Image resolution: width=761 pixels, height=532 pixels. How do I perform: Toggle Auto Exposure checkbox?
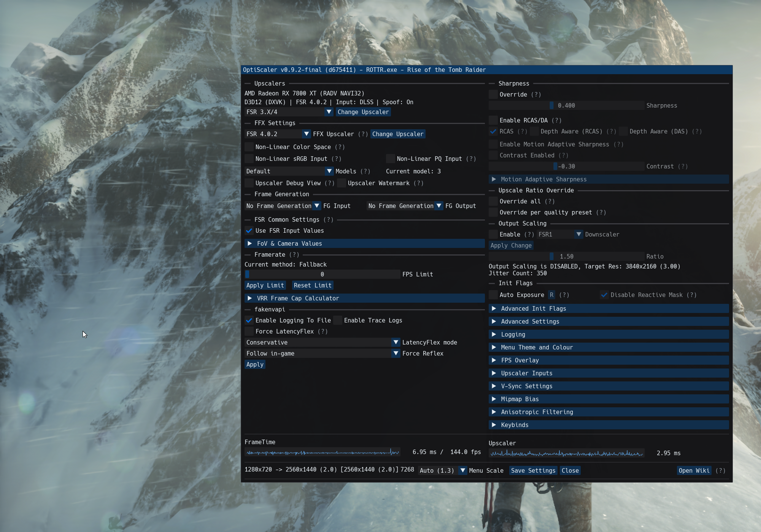493,295
